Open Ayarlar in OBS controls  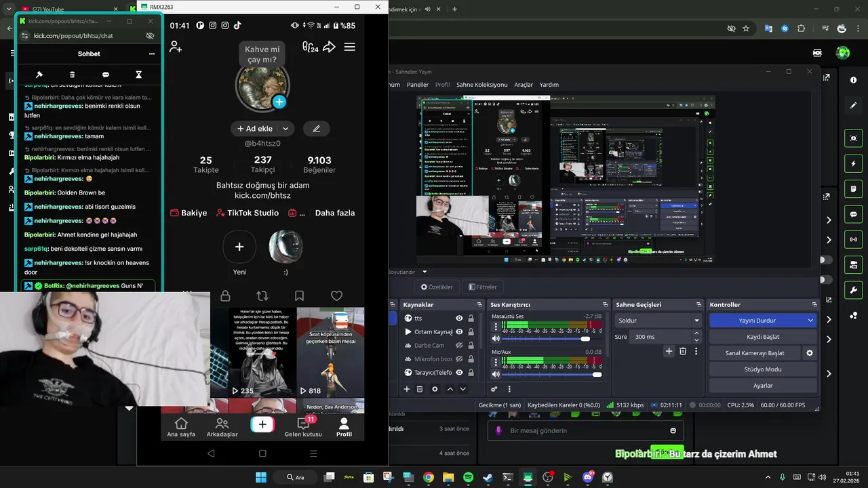(763, 386)
